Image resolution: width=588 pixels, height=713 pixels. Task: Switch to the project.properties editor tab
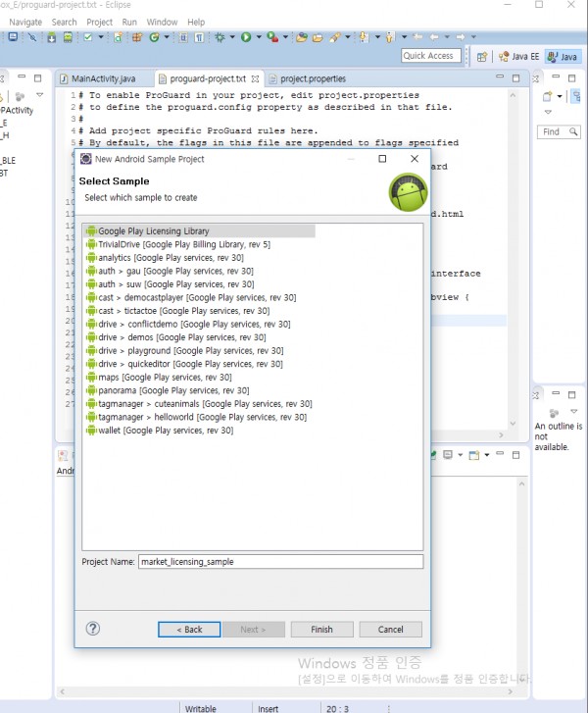tap(313, 78)
